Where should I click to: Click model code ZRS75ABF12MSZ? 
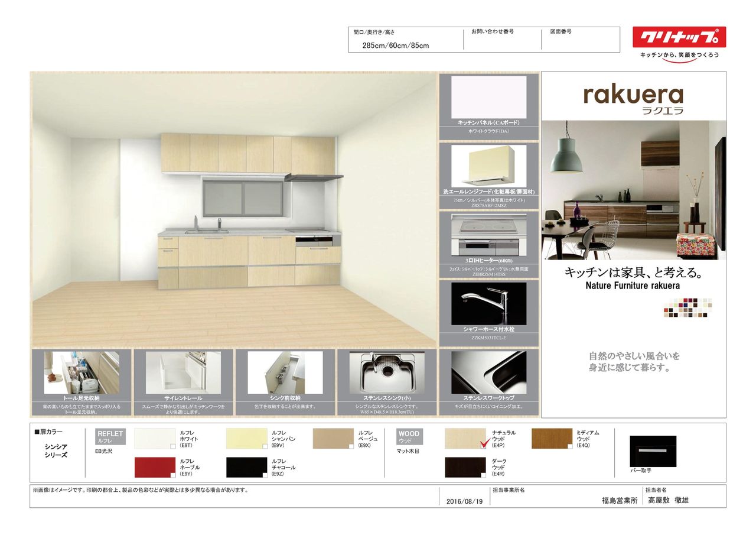click(x=489, y=206)
